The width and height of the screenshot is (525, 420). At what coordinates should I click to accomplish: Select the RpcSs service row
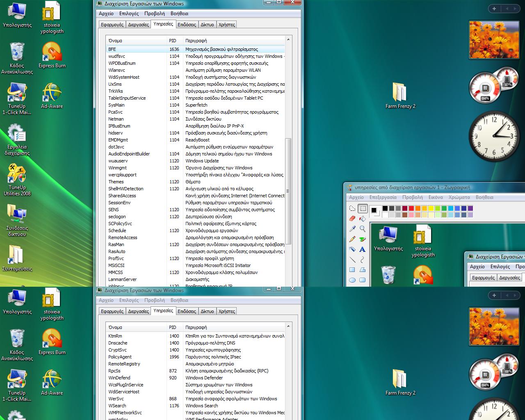(195, 371)
